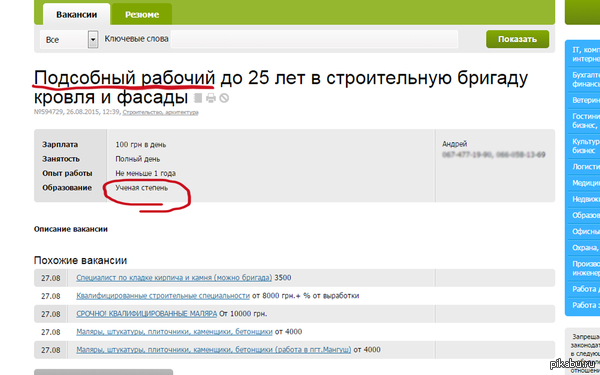Viewport: 600px width, 375px height.
Task: Click the salary value '100 грн в день'
Action: [141, 145]
